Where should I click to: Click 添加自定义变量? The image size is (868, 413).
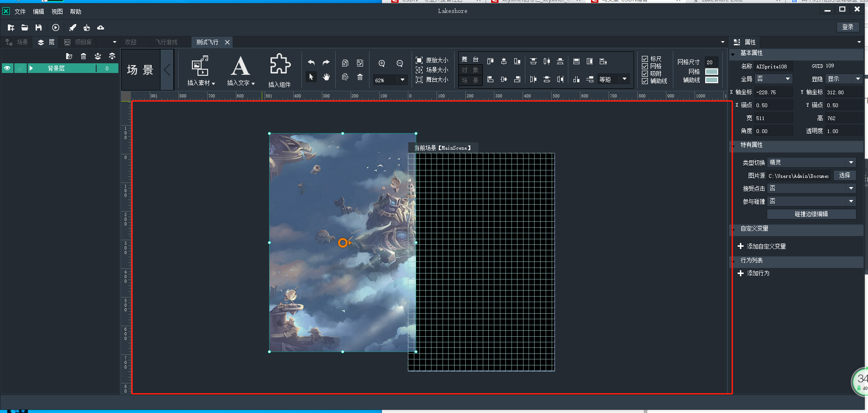762,246
